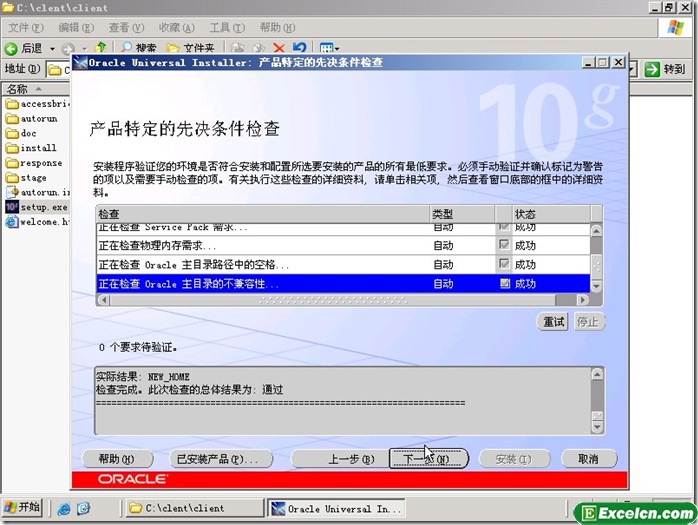Click checks table scroll-down arrow
This screenshot has width=698, height=525.
click(x=596, y=287)
